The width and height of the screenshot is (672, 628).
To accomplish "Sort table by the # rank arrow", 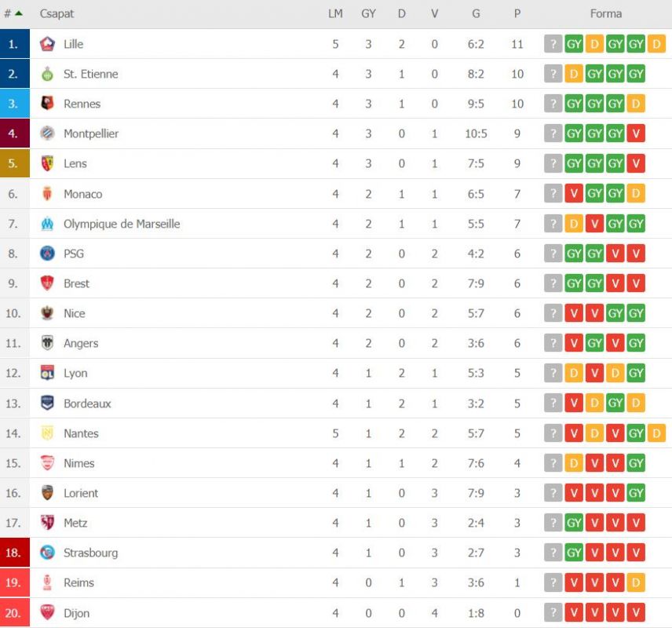I will pyautogui.click(x=18, y=13).
